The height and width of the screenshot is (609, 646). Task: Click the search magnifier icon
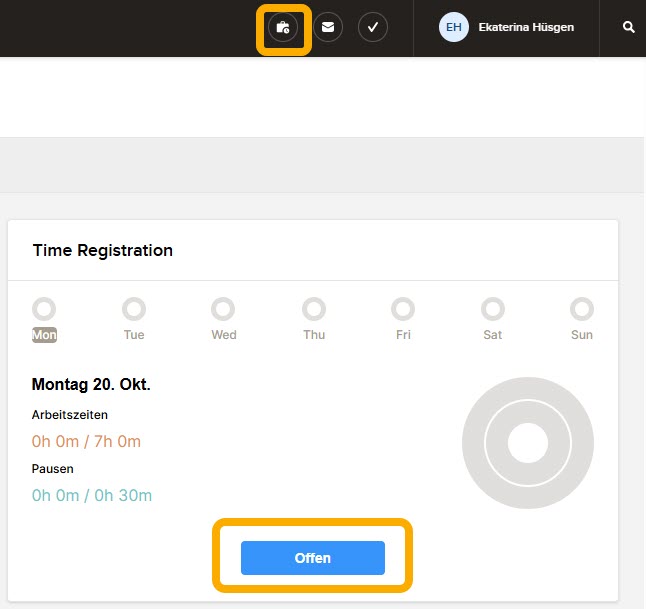click(628, 28)
